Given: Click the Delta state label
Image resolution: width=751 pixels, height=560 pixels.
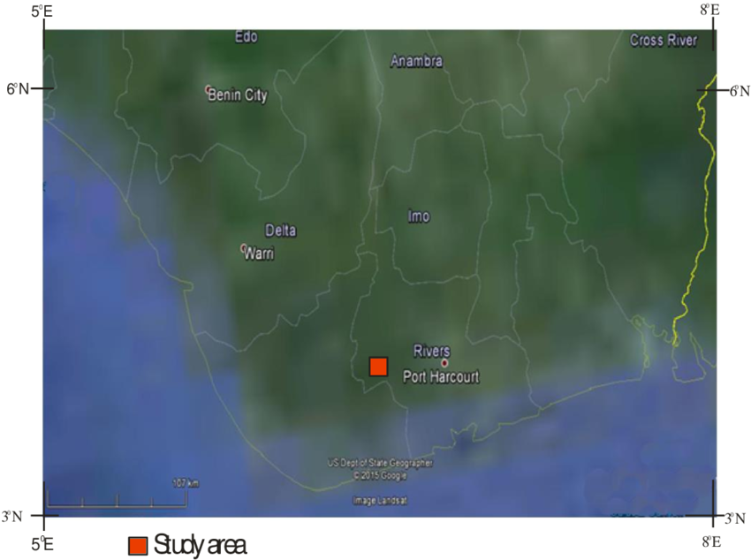Looking at the screenshot, I should tap(281, 231).
